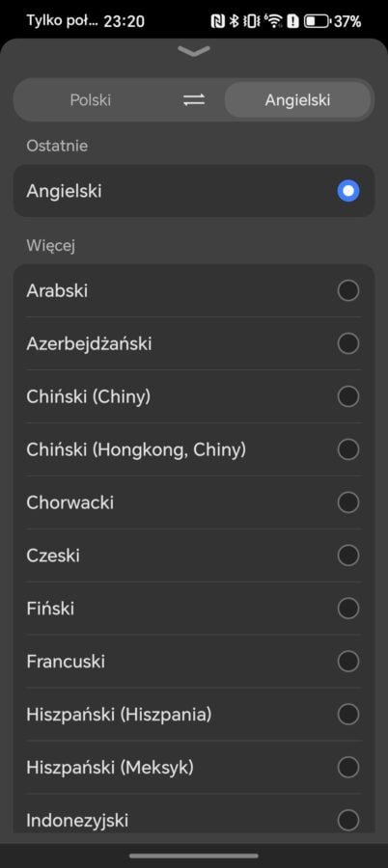Image resolution: width=388 pixels, height=868 pixels.
Task: Choose the Francuski language row
Action: pyautogui.click(x=194, y=661)
